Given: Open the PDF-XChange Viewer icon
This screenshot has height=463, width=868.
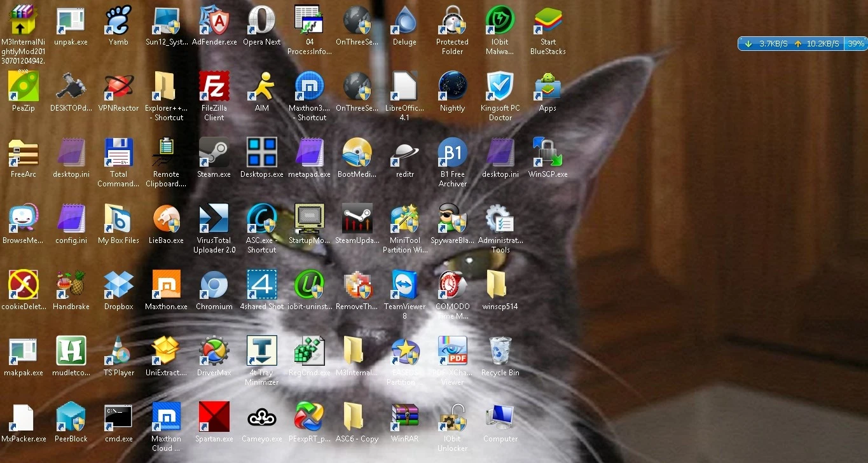Looking at the screenshot, I should (x=453, y=350).
